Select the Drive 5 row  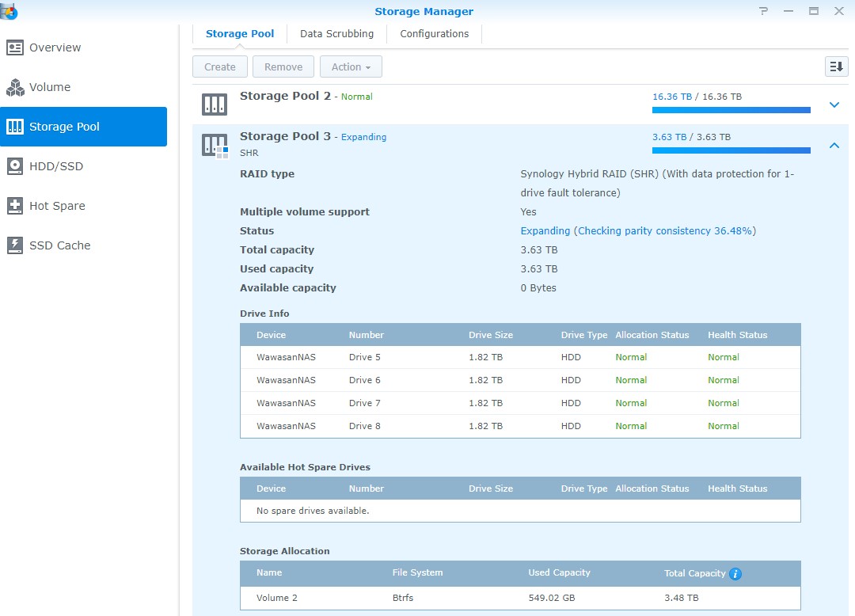(x=520, y=357)
